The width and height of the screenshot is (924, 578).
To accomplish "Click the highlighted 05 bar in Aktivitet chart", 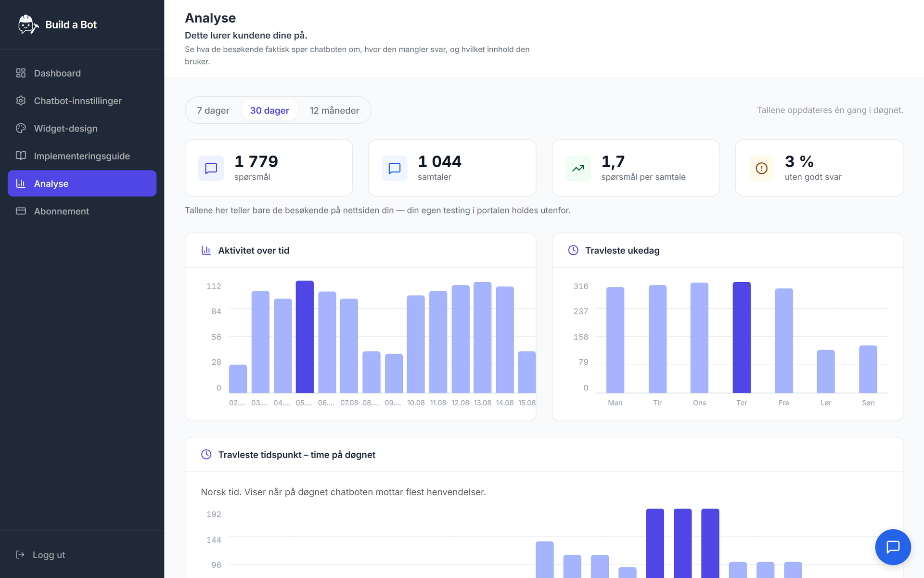I will point(305,337).
